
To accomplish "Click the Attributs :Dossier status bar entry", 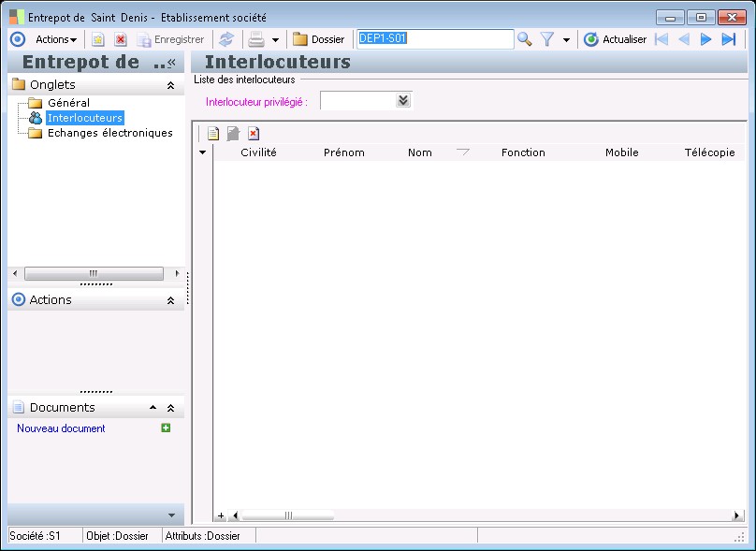I will point(202,536).
